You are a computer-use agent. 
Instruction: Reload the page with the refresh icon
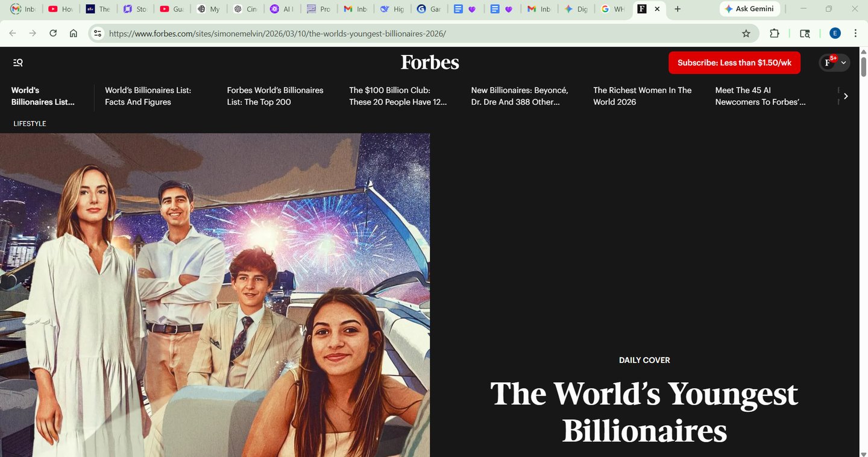[53, 34]
